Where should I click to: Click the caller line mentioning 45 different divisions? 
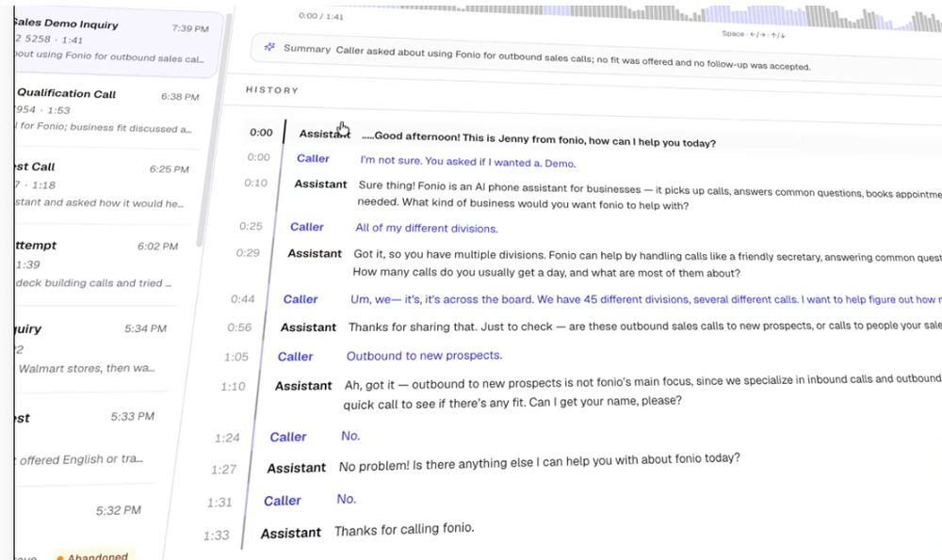(x=645, y=299)
